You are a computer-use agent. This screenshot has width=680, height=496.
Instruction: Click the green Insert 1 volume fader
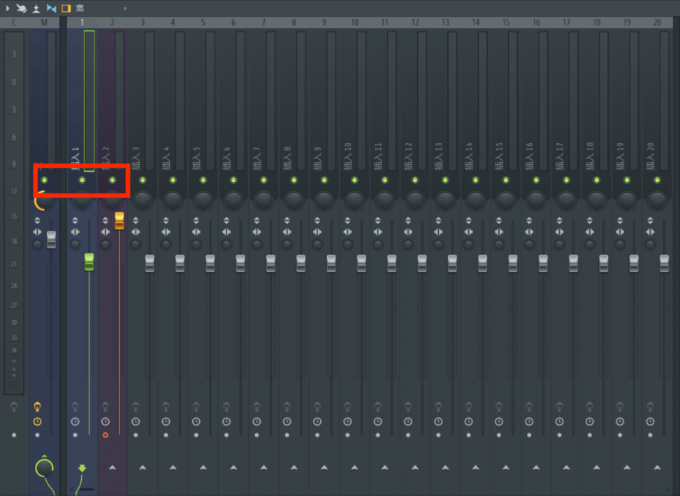pyautogui.click(x=89, y=262)
